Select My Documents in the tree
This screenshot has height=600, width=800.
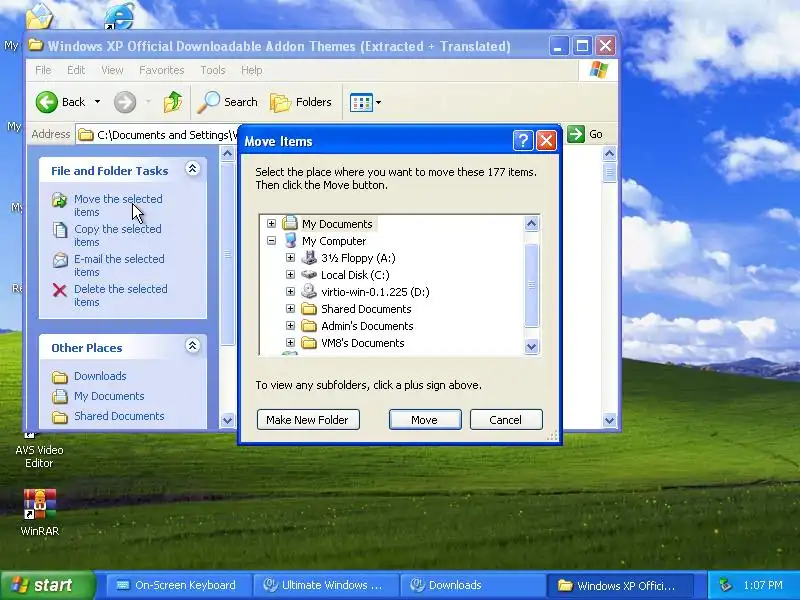pyautogui.click(x=337, y=224)
